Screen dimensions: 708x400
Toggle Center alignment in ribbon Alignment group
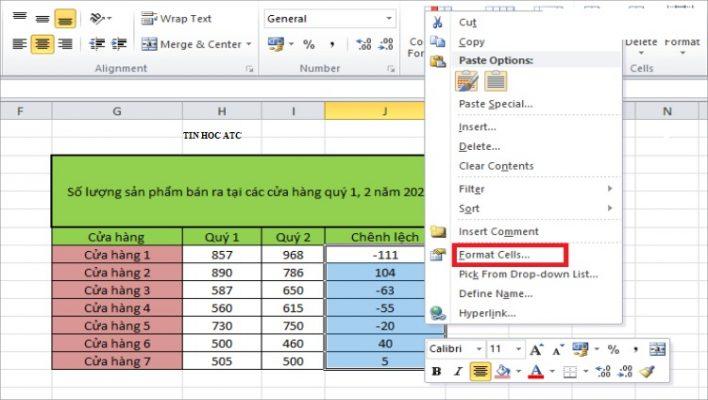42,44
